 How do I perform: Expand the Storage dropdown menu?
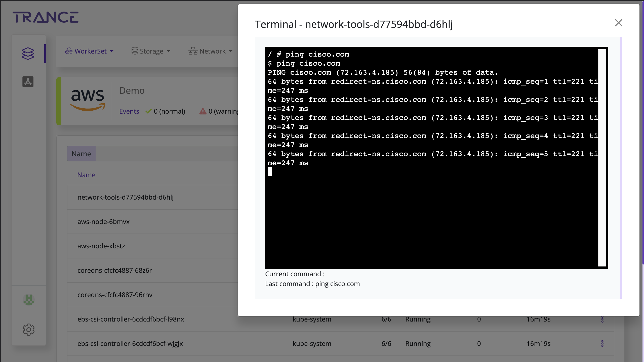151,51
